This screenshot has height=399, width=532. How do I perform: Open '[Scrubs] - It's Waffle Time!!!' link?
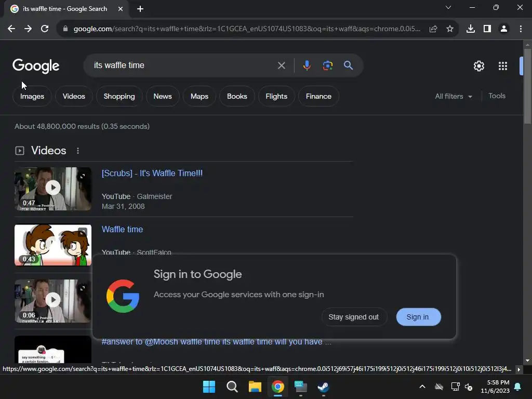(x=152, y=174)
